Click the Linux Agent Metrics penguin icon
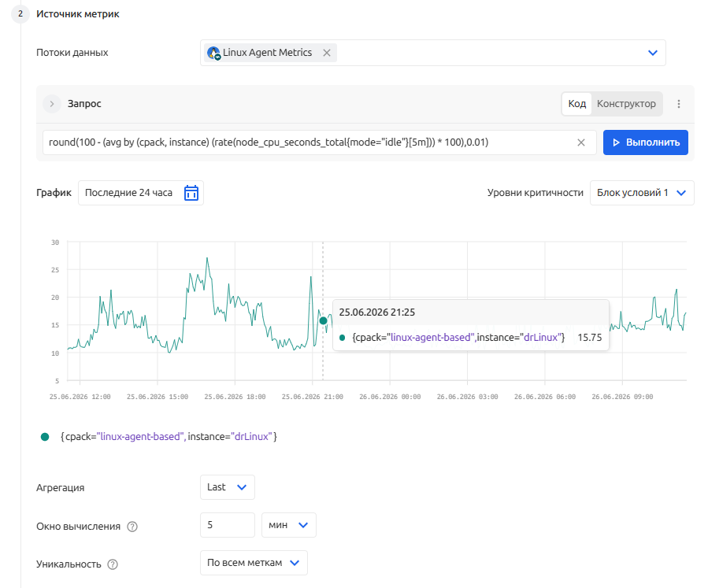This screenshot has height=588, width=708. pos(213,53)
